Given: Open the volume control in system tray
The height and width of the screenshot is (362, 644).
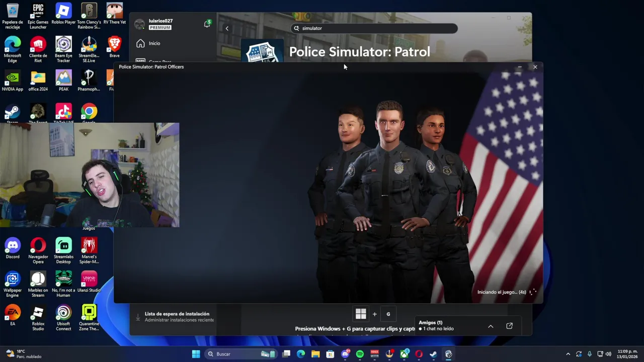Looking at the screenshot, I should click(608, 354).
